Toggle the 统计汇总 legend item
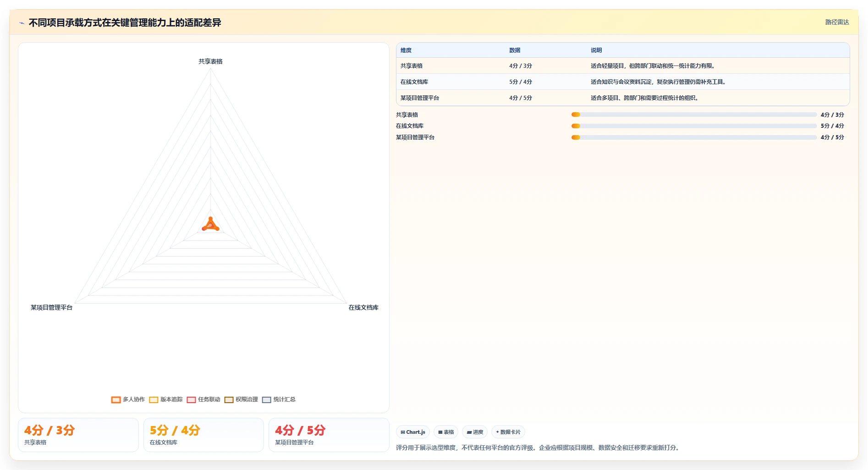The width and height of the screenshot is (868, 470). [279, 399]
